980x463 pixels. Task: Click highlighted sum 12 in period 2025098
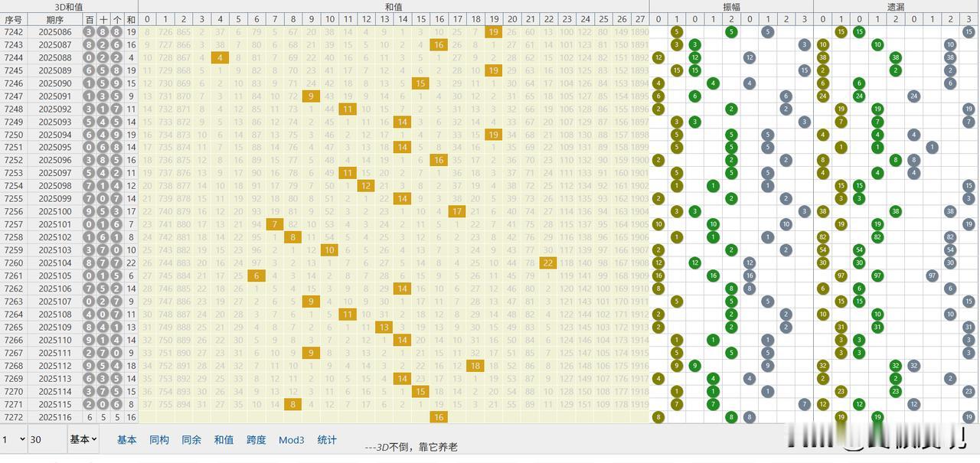click(366, 186)
